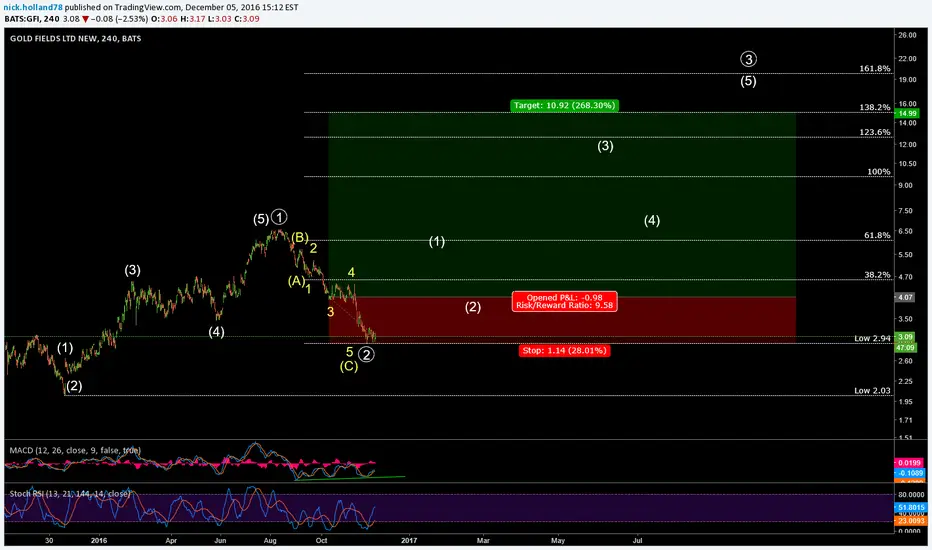Click the Low 2.94 level label
Viewport: 932px width, 550px height.
872,338
